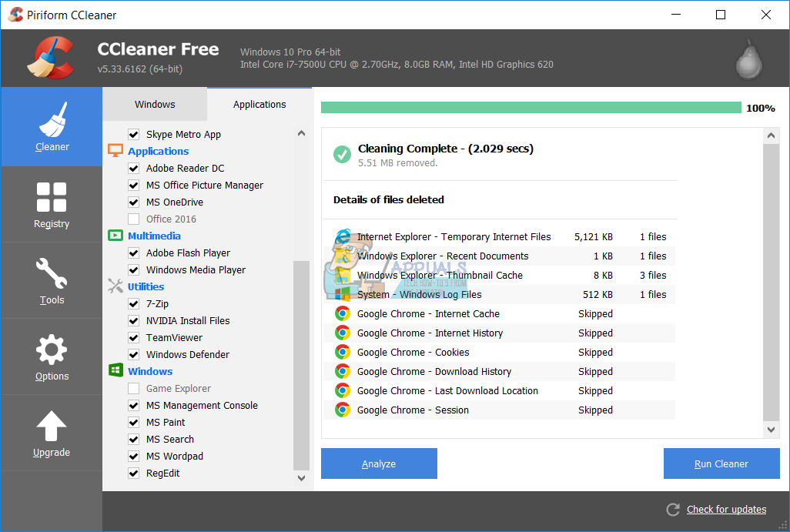The image size is (790, 532).
Task: Select the Applications tab
Action: [x=259, y=103]
